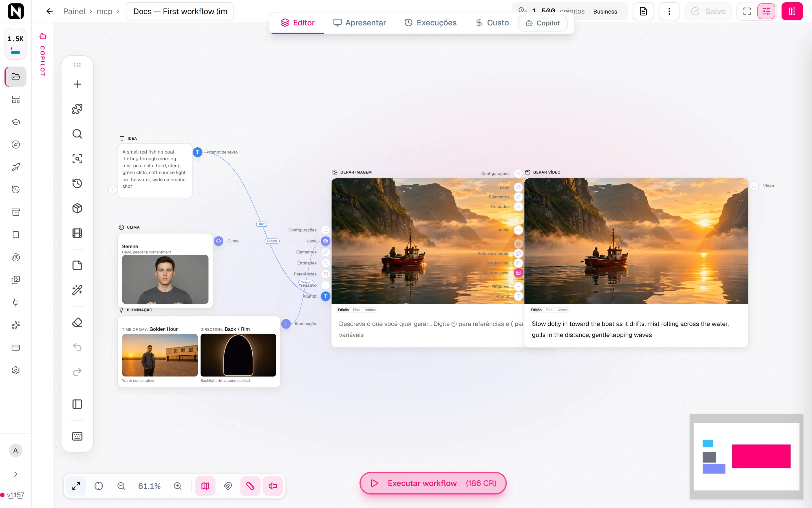Open the keyboard shortcuts icon
The width and height of the screenshot is (812, 508).
coord(77,436)
